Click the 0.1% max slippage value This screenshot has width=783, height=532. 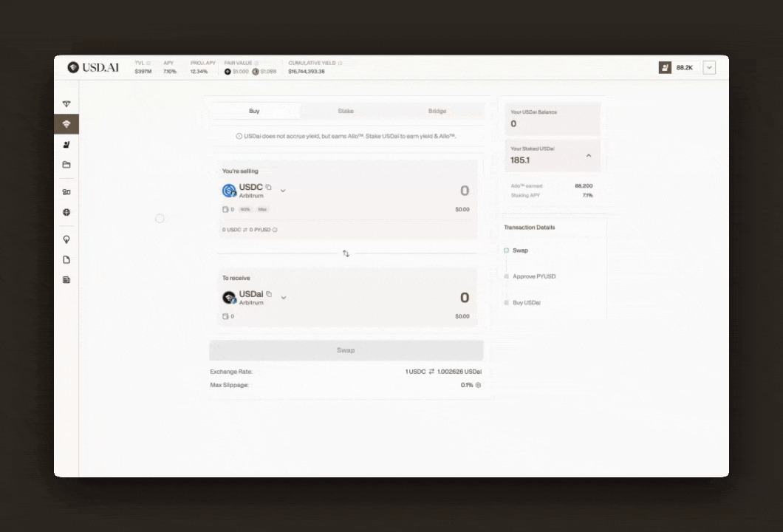pos(466,385)
